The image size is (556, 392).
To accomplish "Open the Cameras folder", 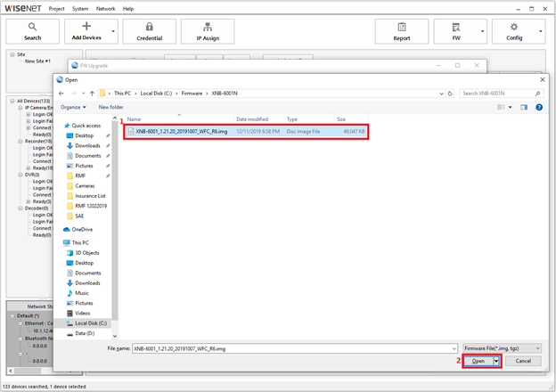I will 85,185.
